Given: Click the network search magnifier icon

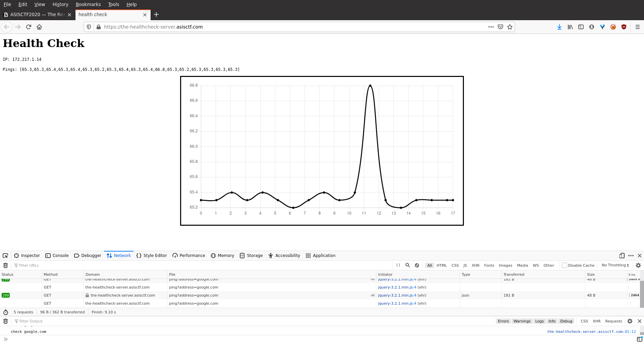Looking at the screenshot, I should pyautogui.click(x=408, y=265).
